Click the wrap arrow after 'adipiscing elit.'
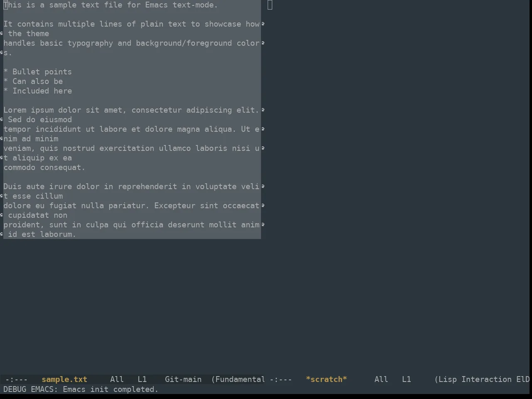The width and height of the screenshot is (532, 399). pyautogui.click(x=263, y=110)
